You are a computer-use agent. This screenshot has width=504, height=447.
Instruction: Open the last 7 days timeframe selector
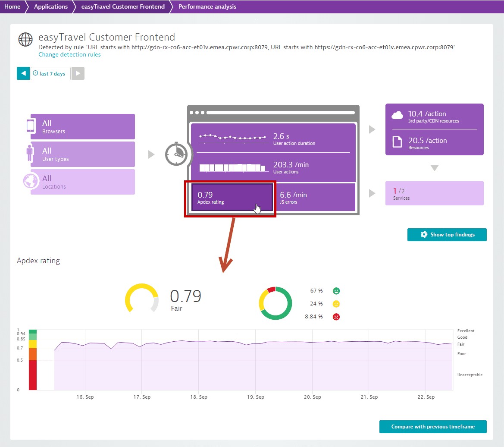tap(50, 73)
